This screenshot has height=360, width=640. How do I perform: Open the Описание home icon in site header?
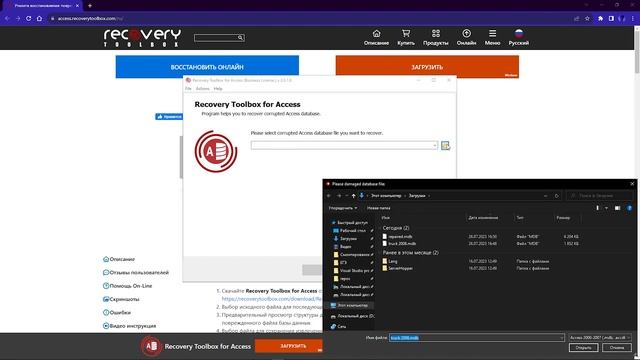click(376, 33)
